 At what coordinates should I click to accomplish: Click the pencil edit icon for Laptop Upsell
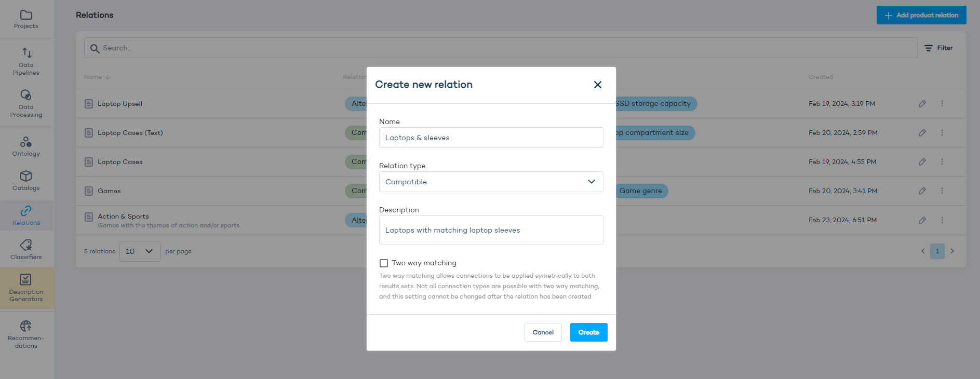[x=922, y=104]
